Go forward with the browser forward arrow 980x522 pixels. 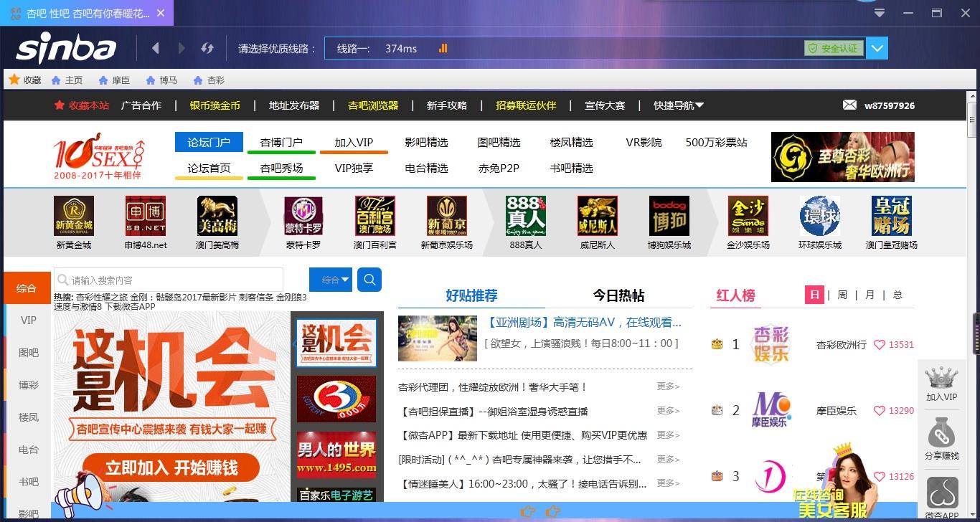coord(182,48)
